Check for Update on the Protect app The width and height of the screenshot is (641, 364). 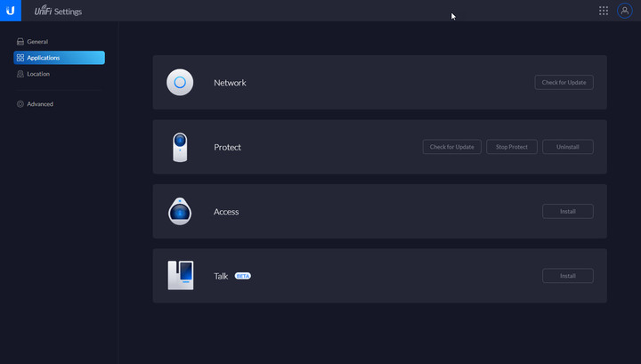pyautogui.click(x=451, y=147)
